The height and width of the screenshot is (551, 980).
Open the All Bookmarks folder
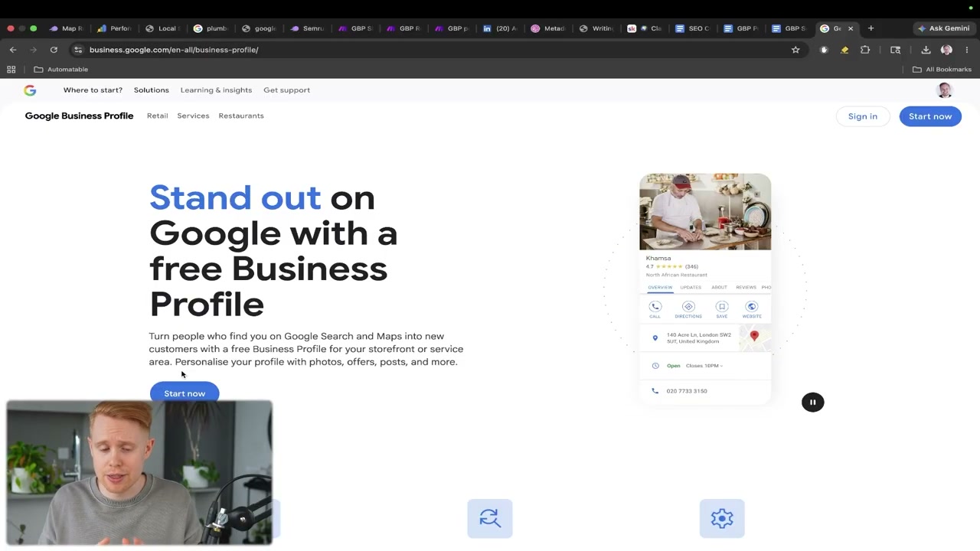pos(942,70)
